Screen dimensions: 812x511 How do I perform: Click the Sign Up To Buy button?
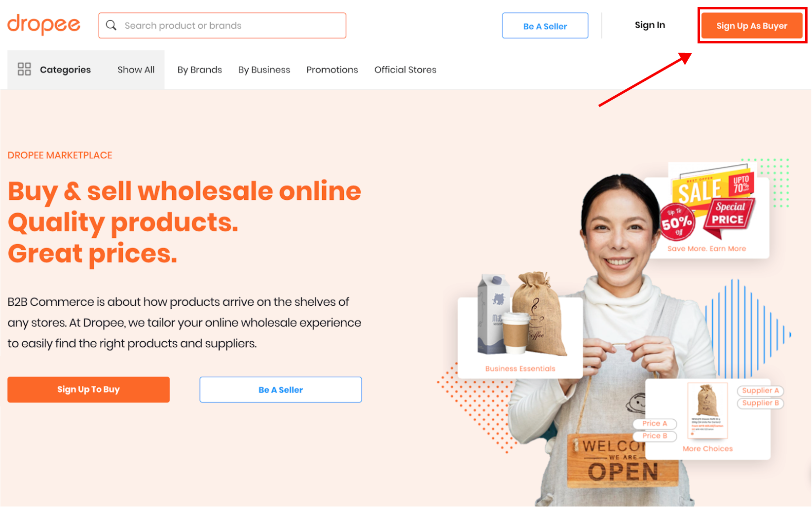[x=88, y=390]
